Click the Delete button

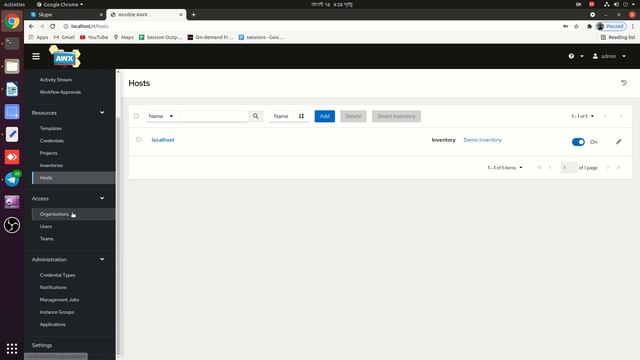click(x=353, y=116)
